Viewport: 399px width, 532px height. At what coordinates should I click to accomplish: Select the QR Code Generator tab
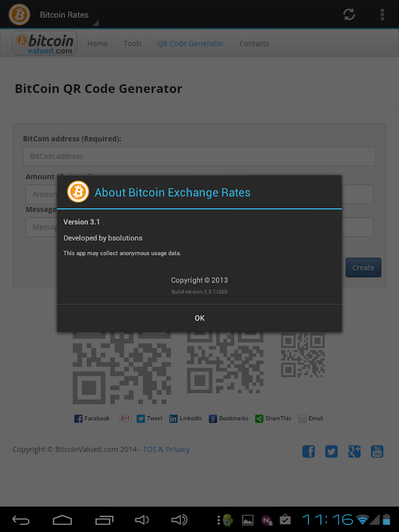(x=190, y=43)
